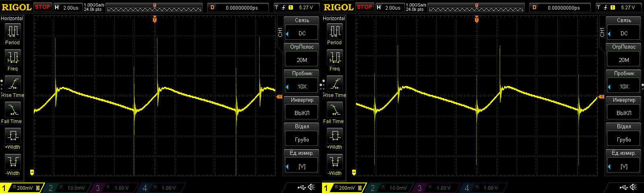Viewport: 644px width, 193px height.
Task: Select +Width measurement in left screenshot
Action: pos(12,136)
